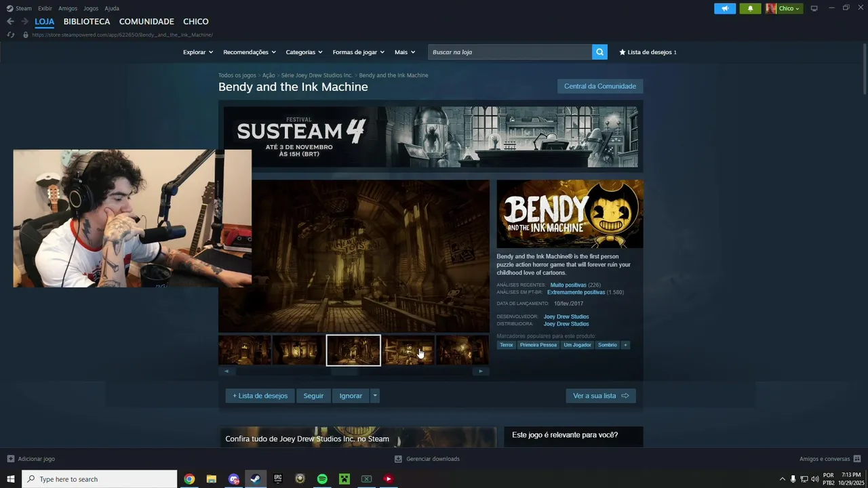
Task: Click the Windows Start button
Action: pyautogui.click(x=10, y=479)
